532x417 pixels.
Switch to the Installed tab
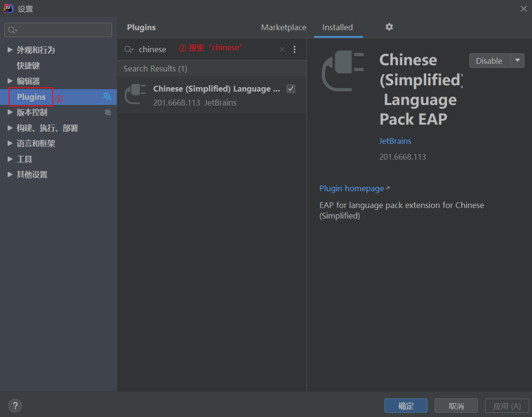click(337, 27)
